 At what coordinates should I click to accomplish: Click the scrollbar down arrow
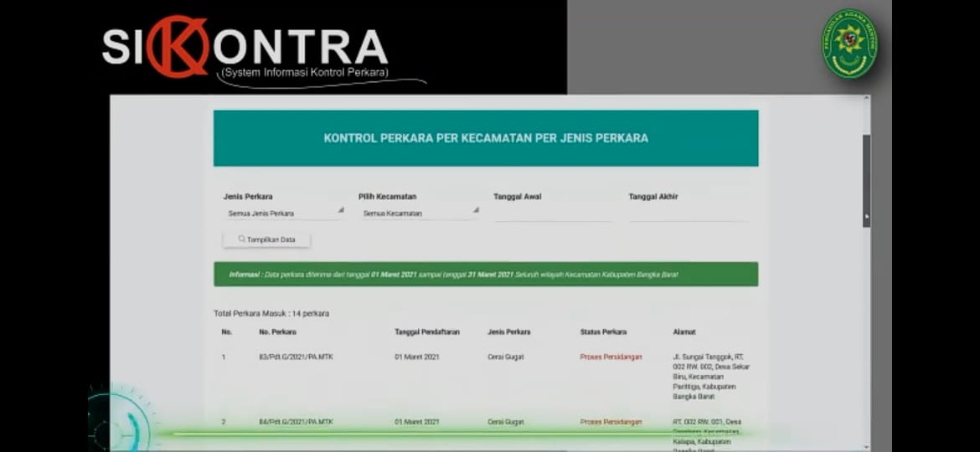[x=866, y=447]
